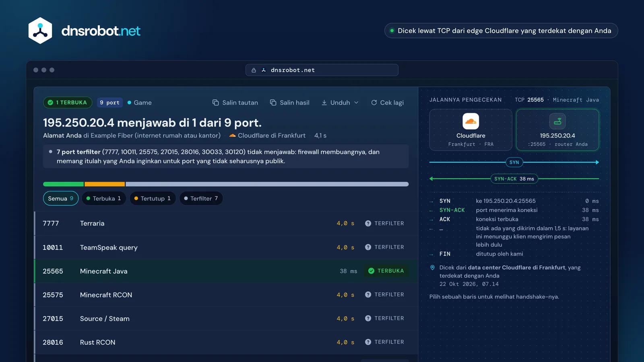Filter by Terfilter 7 ports
Screen dimensions: 644x362
pyautogui.click(x=201, y=198)
